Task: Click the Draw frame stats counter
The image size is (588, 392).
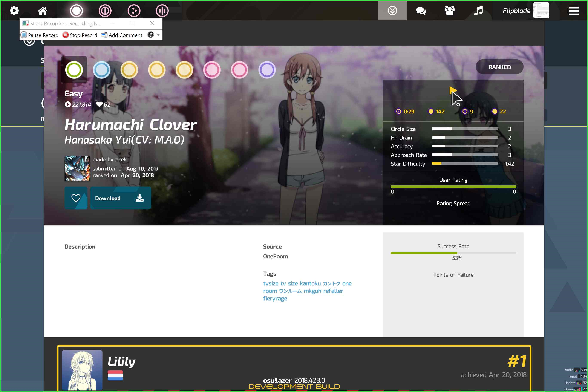Action: click(576, 389)
